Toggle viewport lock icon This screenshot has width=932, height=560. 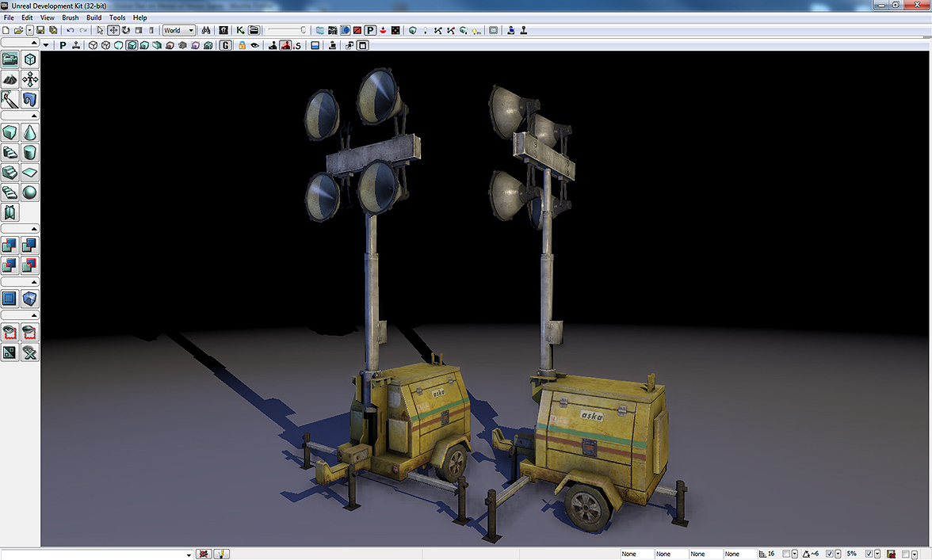(242, 45)
